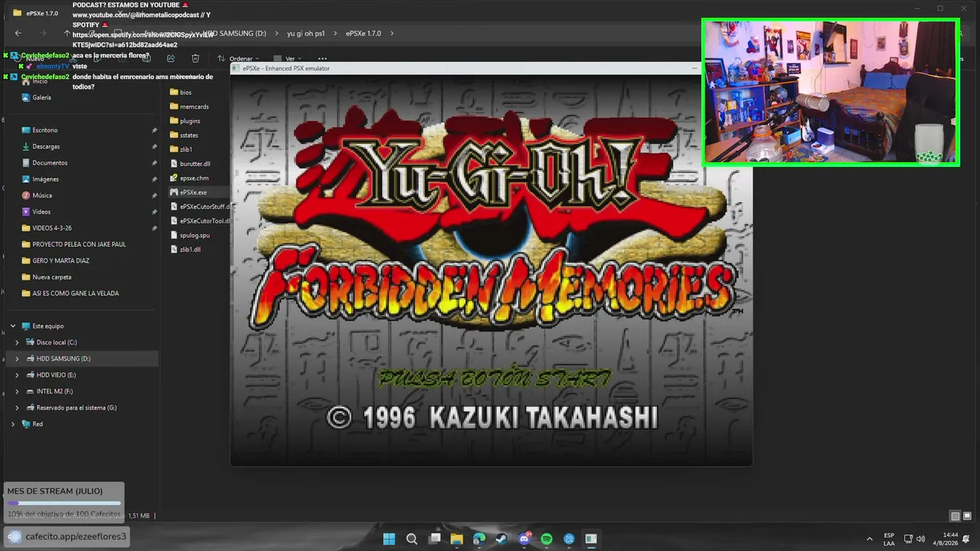The height and width of the screenshot is (551, 980).
Task: Open the Explorer three-dots more options menu
Action: [x=322, y=58]
